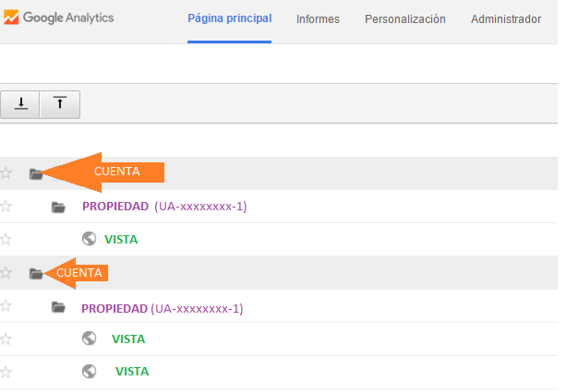Click the folder icon beside the first PROPIEDAD
This screenshot has height=392, width=567.
coord(58,207)
